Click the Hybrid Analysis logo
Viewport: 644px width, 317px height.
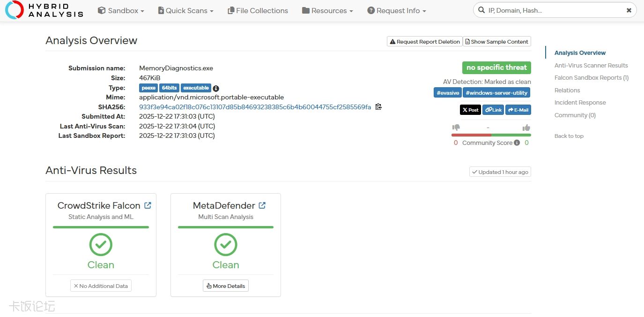(44, 10)
